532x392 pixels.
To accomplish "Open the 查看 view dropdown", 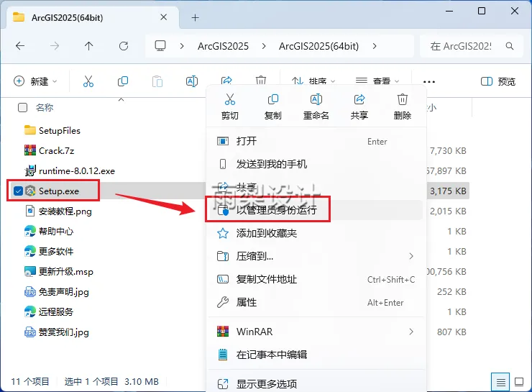I will pos(377,81).
